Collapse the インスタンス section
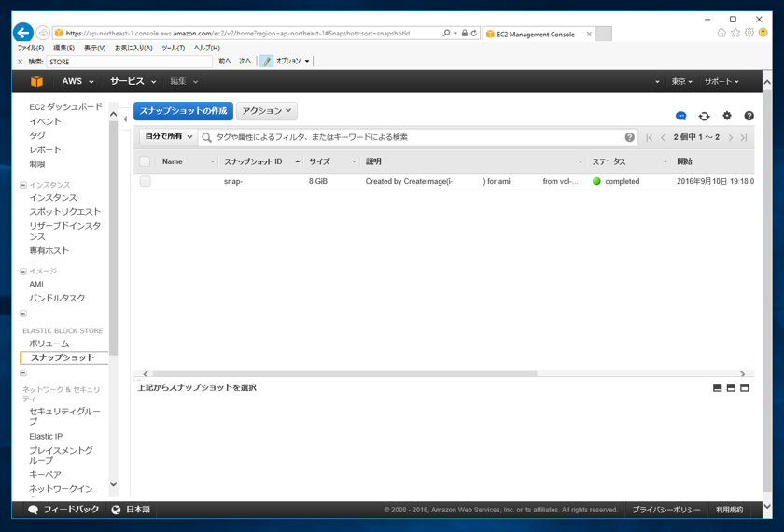784x532 pixels. pos(23,185)
